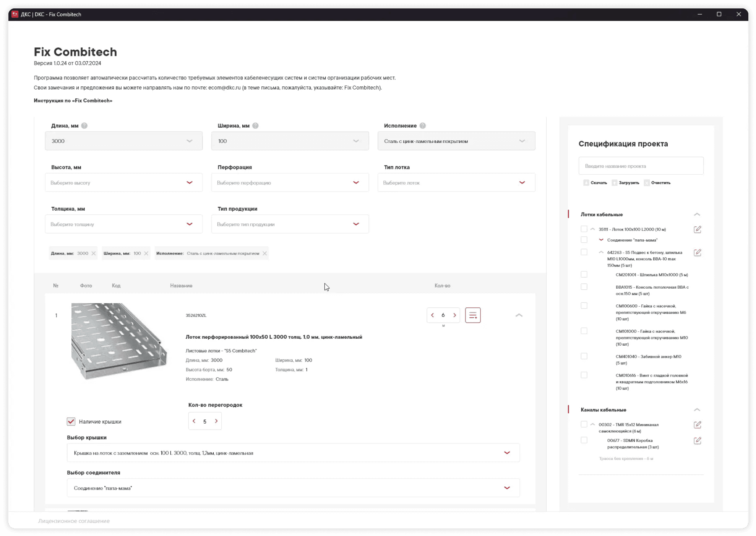The height and width of the screenshot is (536, 756).
Task: Click the Кол-во column header
Action: point(442,286)
